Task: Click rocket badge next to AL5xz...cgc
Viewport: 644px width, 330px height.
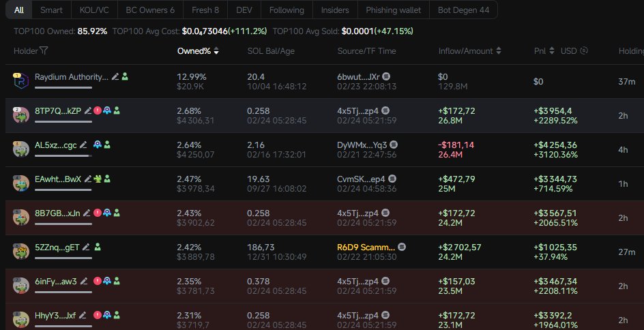Action: tap(98, 145)
